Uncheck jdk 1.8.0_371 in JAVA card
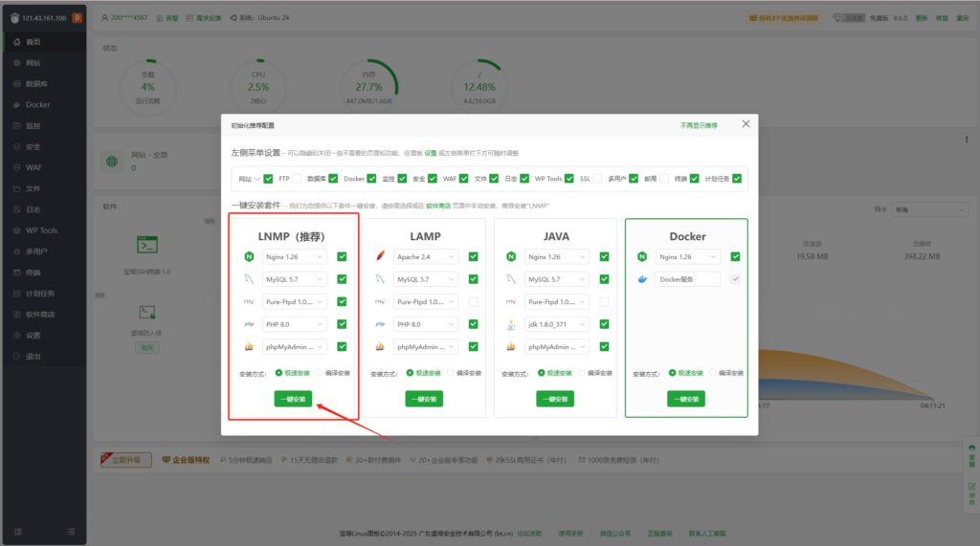 605,324
